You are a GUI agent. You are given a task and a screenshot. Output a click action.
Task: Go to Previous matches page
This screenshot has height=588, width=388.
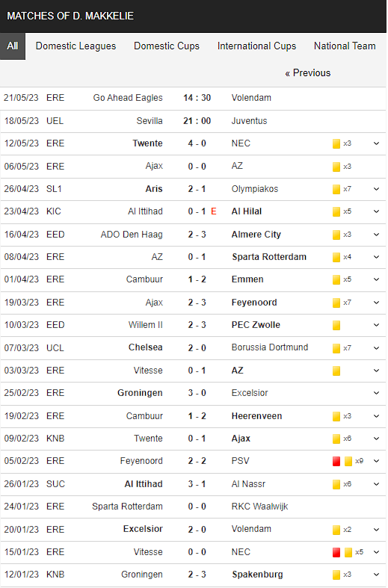308,73
